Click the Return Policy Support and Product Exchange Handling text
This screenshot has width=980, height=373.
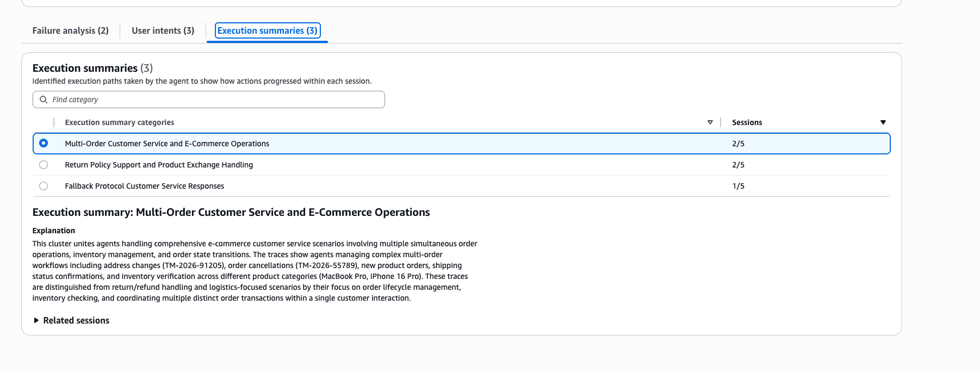[159, 165]
